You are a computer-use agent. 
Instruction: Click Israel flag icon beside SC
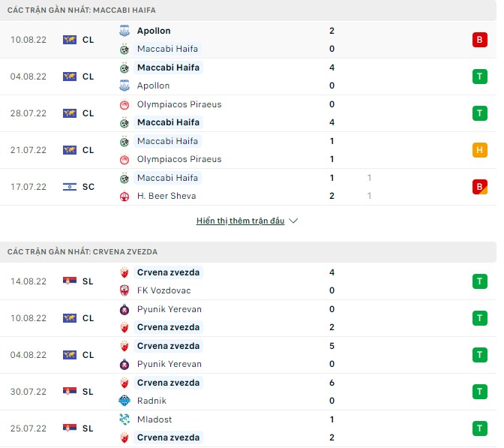tap(70, 187)
